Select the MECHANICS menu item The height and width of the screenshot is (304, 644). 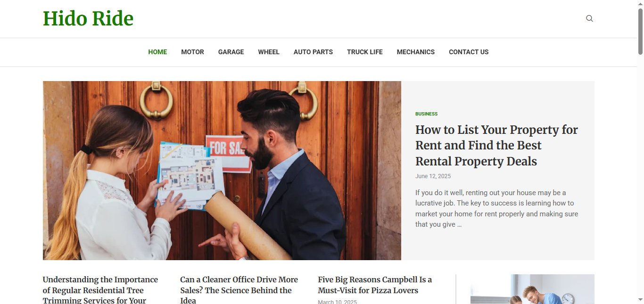[416, 52]
